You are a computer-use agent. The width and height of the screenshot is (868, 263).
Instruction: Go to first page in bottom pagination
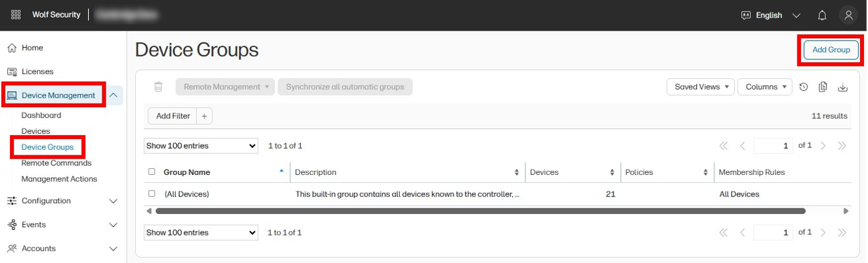coord(723,233)
